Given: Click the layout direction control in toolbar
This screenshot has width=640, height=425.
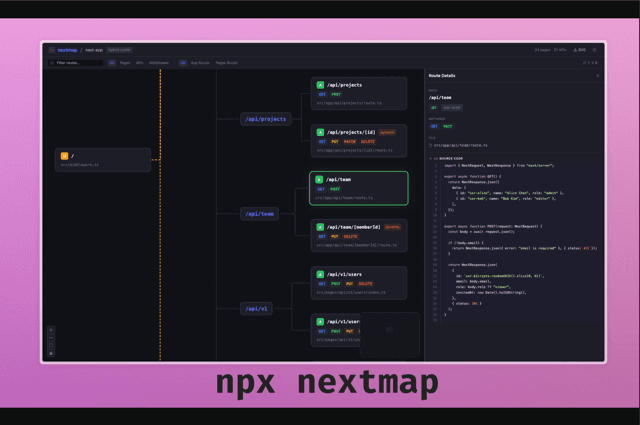Looking at the screenshot, I should click(x=590, y=63).
